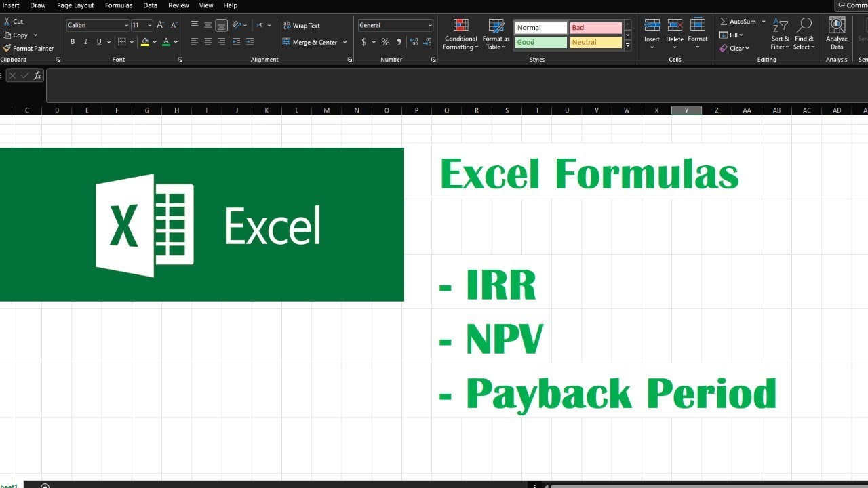The image size is (868, 488).
Task: Insert cells using Insert button
Action: coord(652,35)
